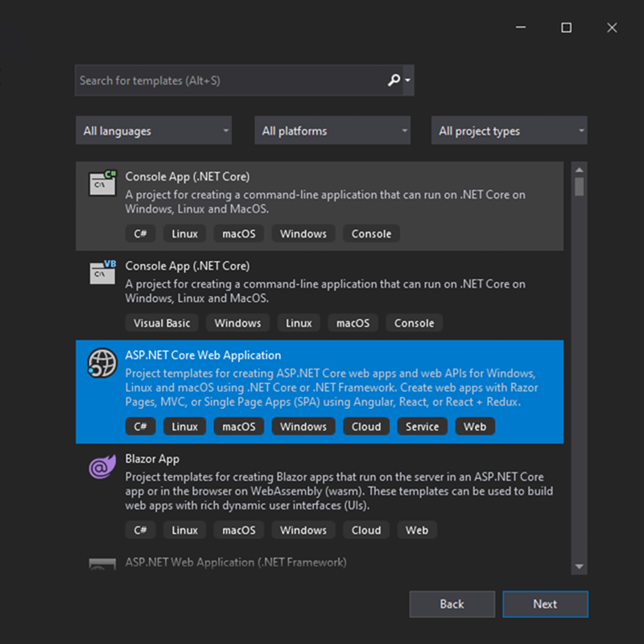The image size is (644, 644).
Task: Click the macOS tag on Blazor App
Action: (238, 530)
